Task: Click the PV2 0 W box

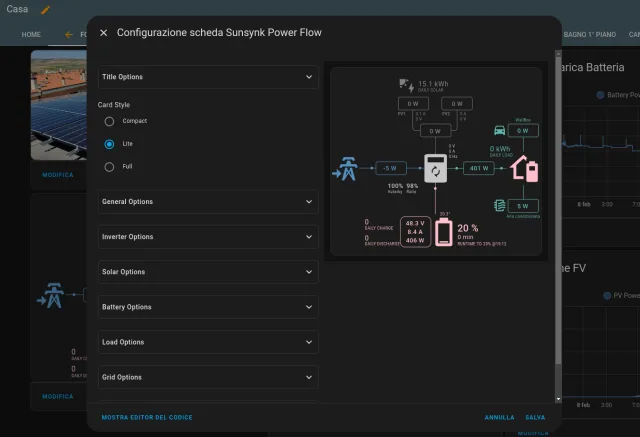Action: [457, 104]
